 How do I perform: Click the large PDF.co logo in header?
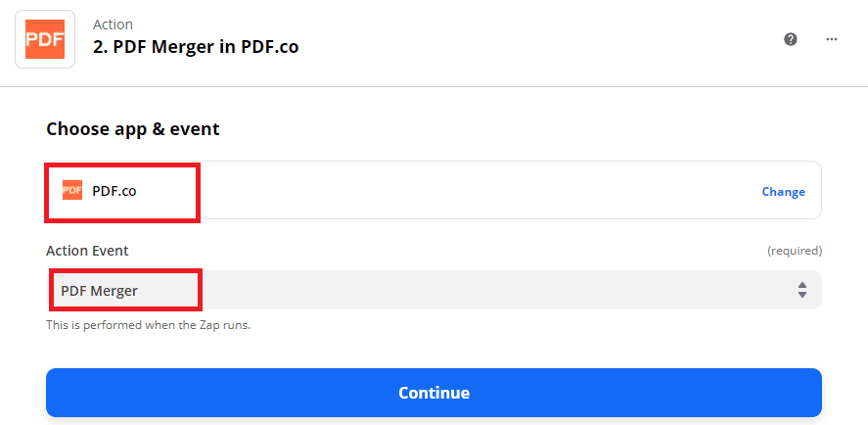pyautogui.click(x=45, y=38)
